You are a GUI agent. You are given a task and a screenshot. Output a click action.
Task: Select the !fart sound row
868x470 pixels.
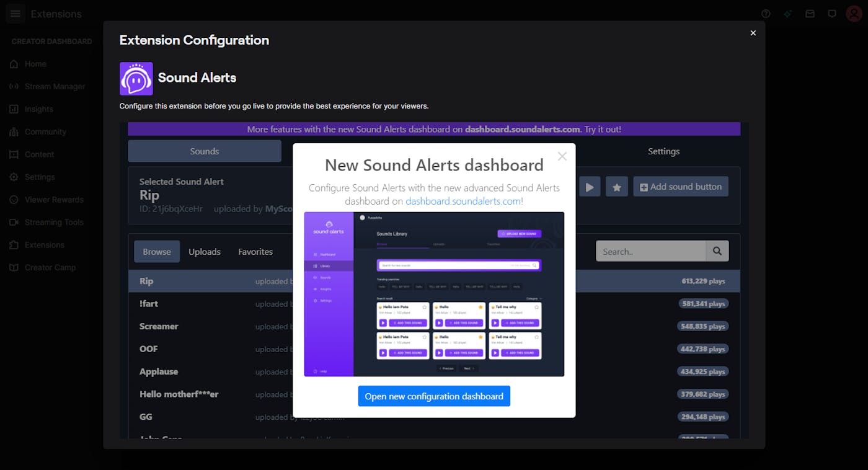[434, 304]
